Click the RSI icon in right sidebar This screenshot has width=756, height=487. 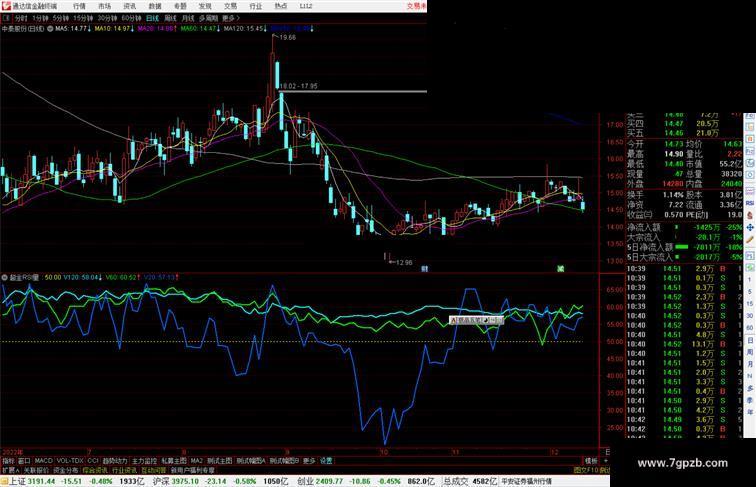pos(750,203)
